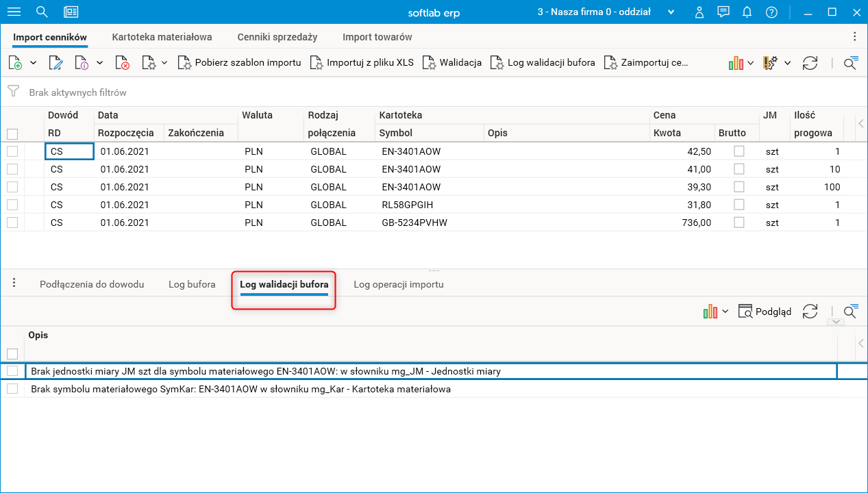Open the user profile icon
The image size is (868, 493).
coord(699,12)
